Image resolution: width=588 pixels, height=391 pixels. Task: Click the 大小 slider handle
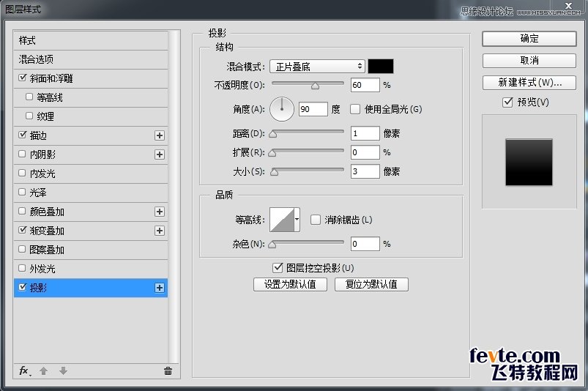[275, 173]
